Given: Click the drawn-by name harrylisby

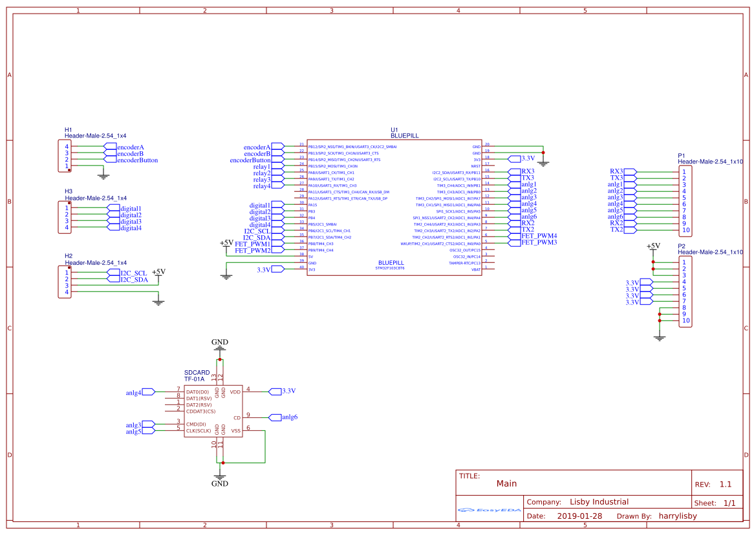Looking at the screenshot, I should [676, 516].
